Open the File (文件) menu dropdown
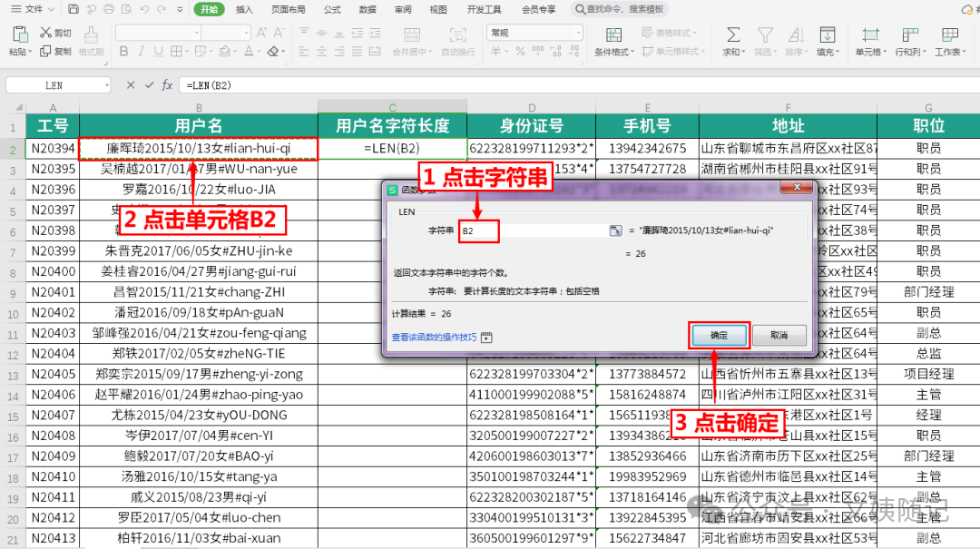 34,9
